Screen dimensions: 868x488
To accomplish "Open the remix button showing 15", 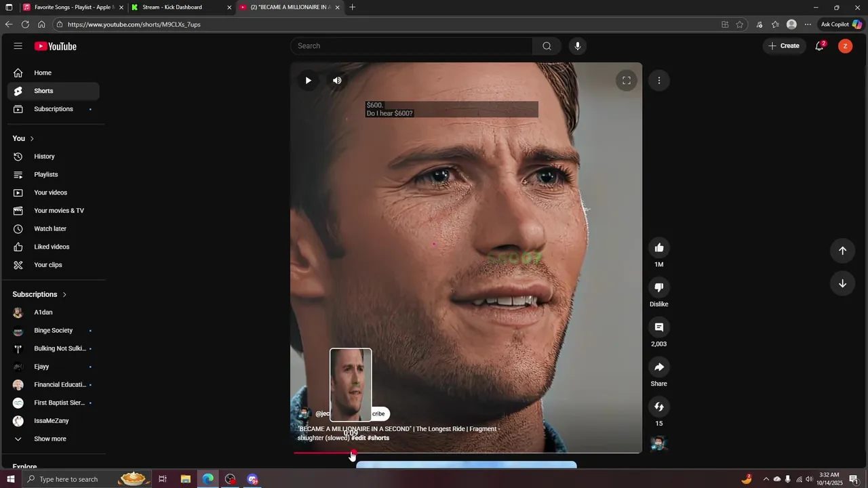I will [x=659, y=407].
